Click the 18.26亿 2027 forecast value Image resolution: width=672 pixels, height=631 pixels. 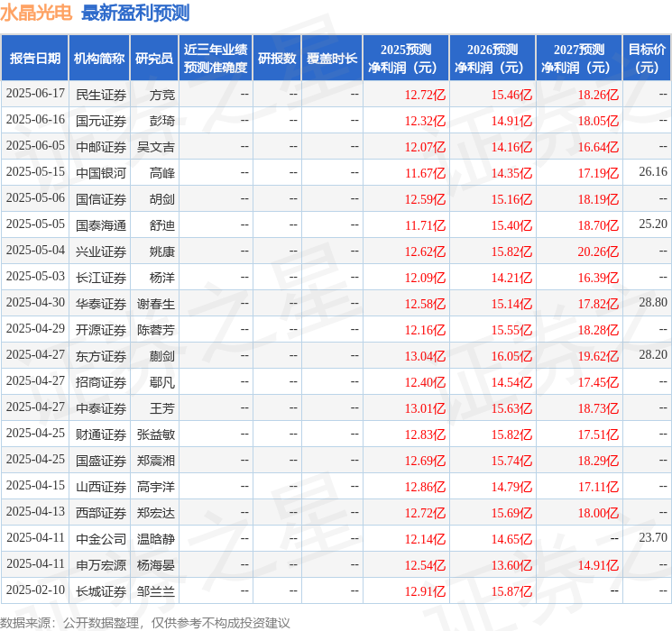click(598, 95)
